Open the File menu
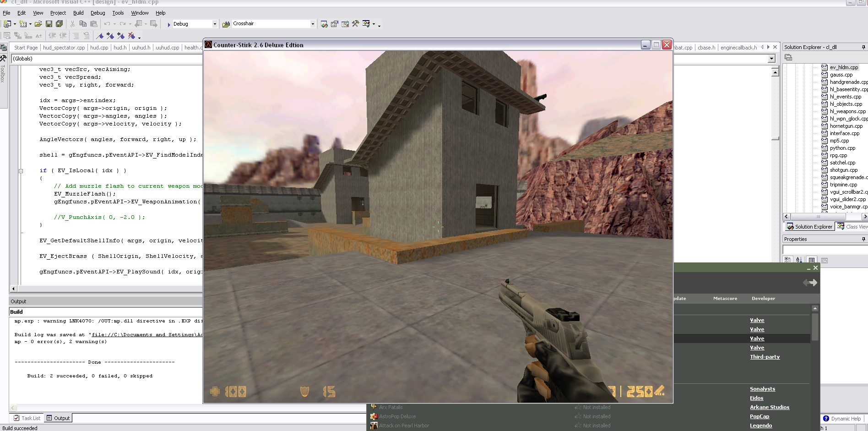The width and height of the screenshot is (868, 431). 6,13
